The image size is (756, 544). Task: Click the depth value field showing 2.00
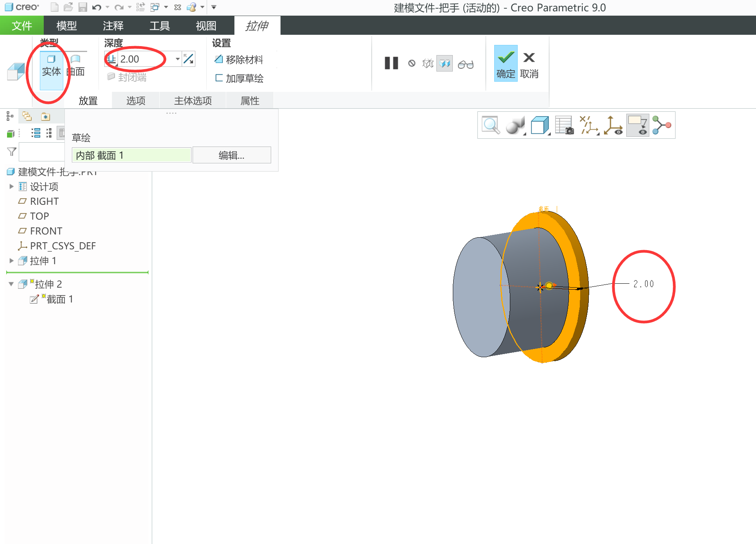(x=146, y=59)
